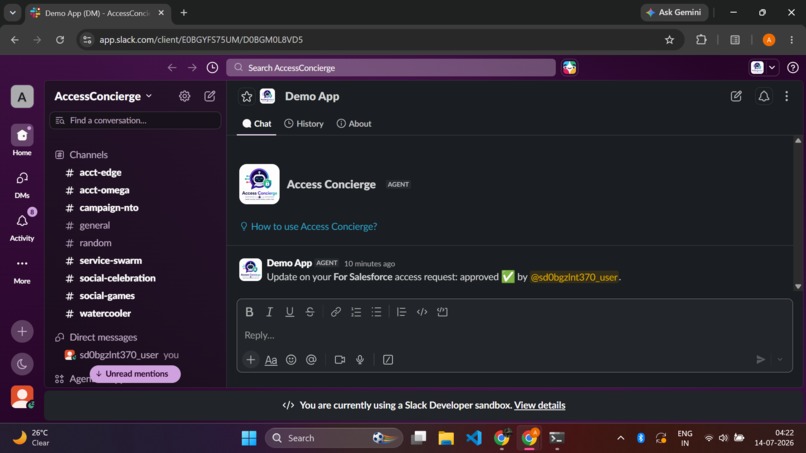Screen dimensions: 806x453
Task: Start a bulleted list
Action: (376, 312)
